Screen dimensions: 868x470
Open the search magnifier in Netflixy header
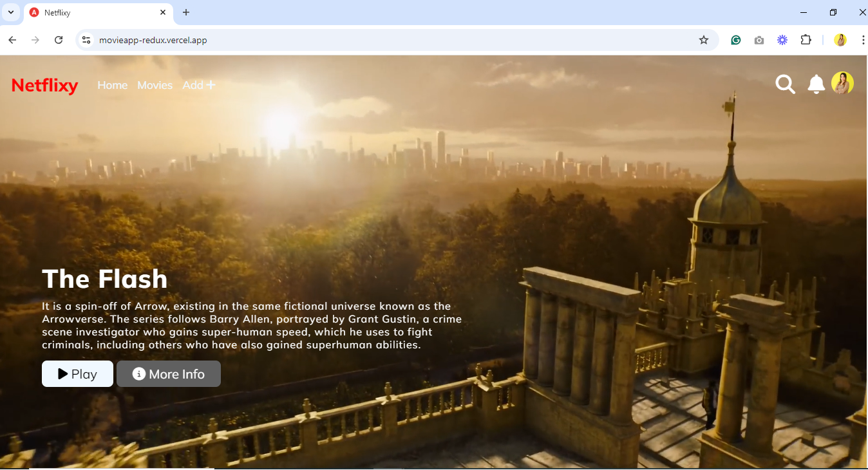click(x=785, y=84)
